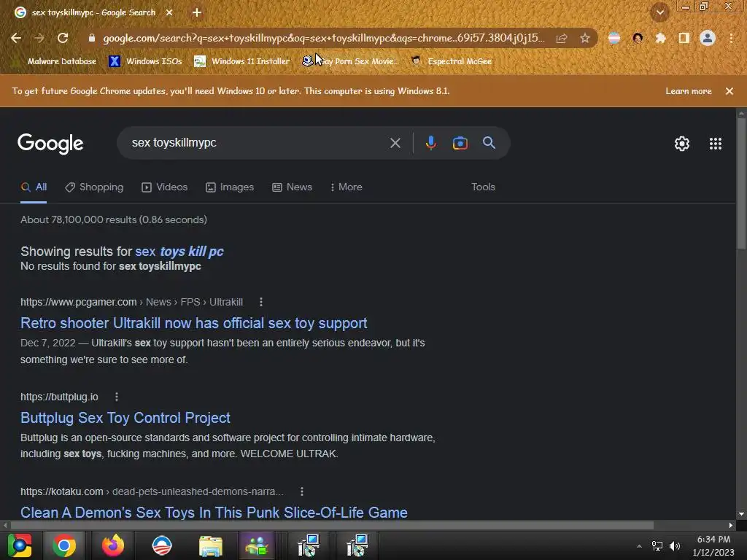Start a voice search with the microphone
Screen dimensions: 747x560
click(x=430, y=143)
